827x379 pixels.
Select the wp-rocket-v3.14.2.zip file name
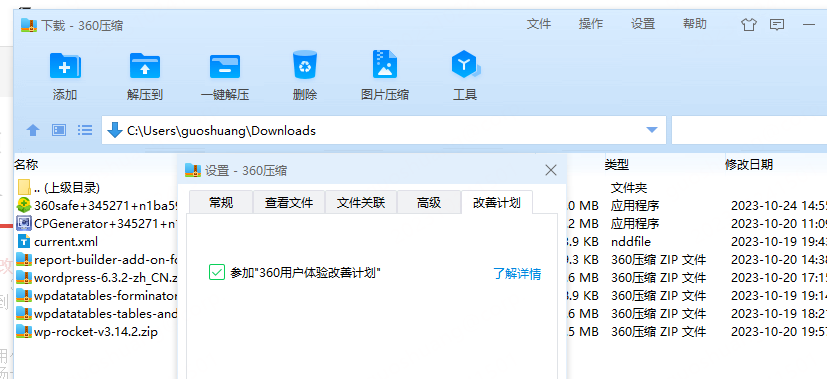tap(95, 332)
